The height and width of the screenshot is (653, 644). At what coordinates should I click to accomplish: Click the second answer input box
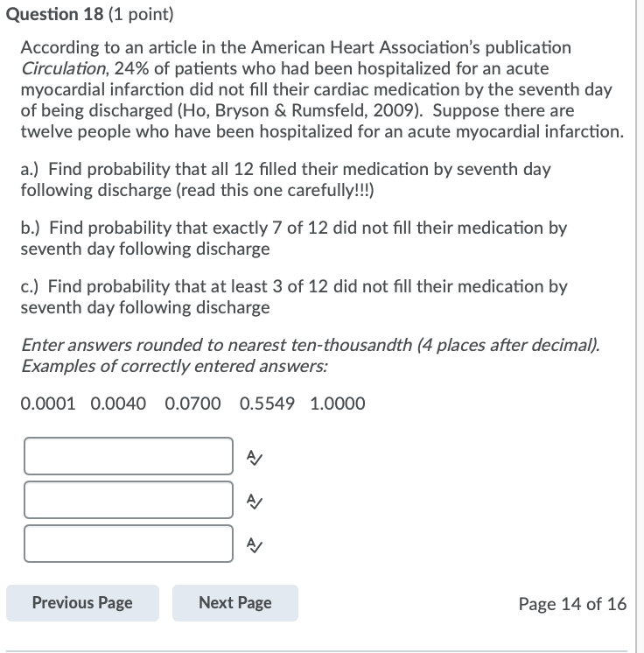(129, 500)
